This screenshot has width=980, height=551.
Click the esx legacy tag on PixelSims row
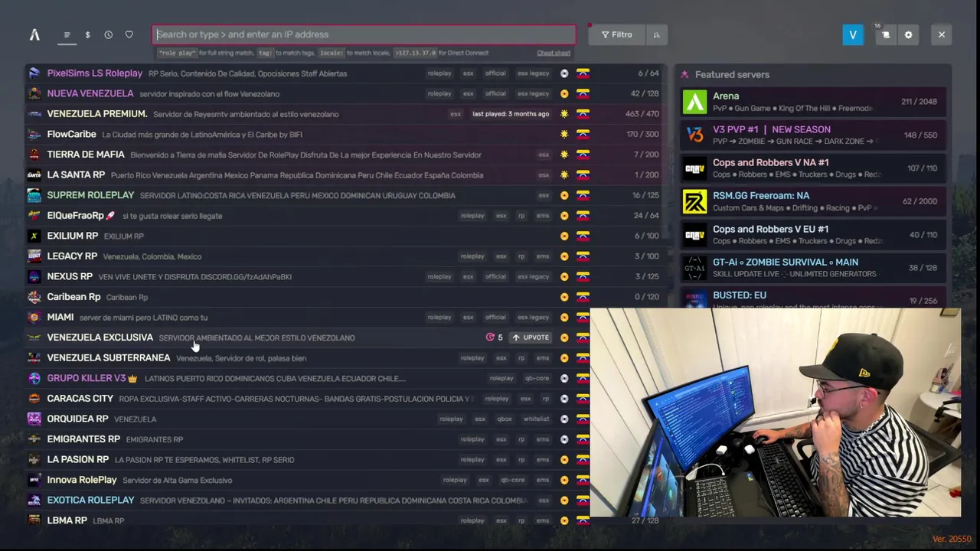534,73
